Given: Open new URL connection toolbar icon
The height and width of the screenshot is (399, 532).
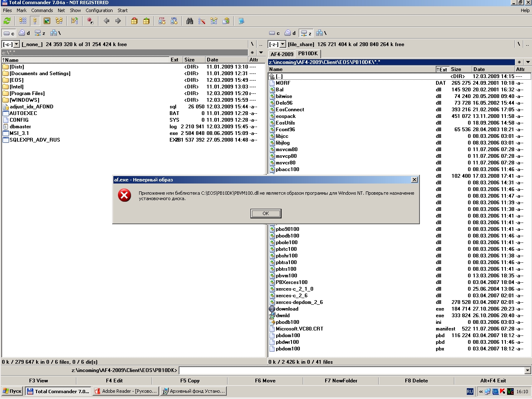Looking at the screenshot, I should pos(174,21).
